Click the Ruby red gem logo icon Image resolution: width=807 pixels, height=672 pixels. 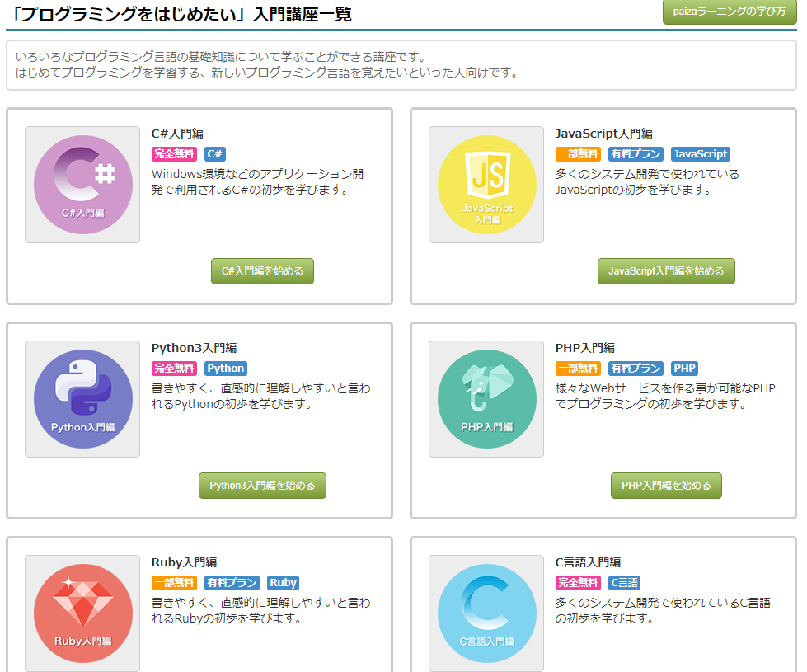coord(82,613)
